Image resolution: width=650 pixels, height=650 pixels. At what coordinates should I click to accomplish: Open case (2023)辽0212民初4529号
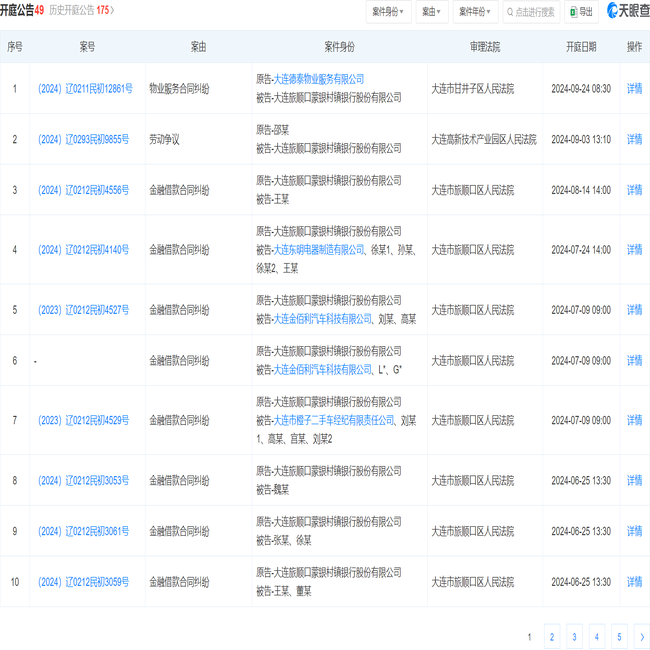point(83,420)
